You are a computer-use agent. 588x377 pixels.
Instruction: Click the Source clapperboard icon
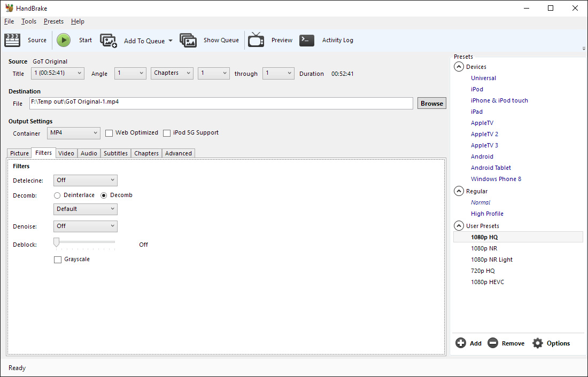pos(12,40)
